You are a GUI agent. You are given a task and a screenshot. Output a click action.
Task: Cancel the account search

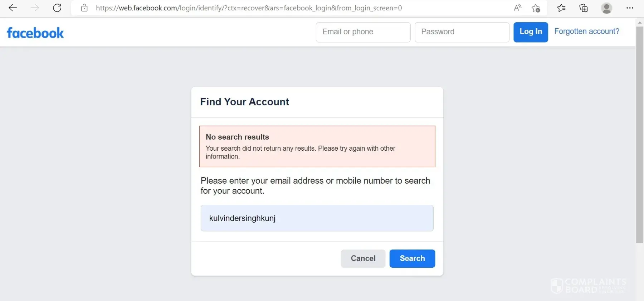point(363,258)
